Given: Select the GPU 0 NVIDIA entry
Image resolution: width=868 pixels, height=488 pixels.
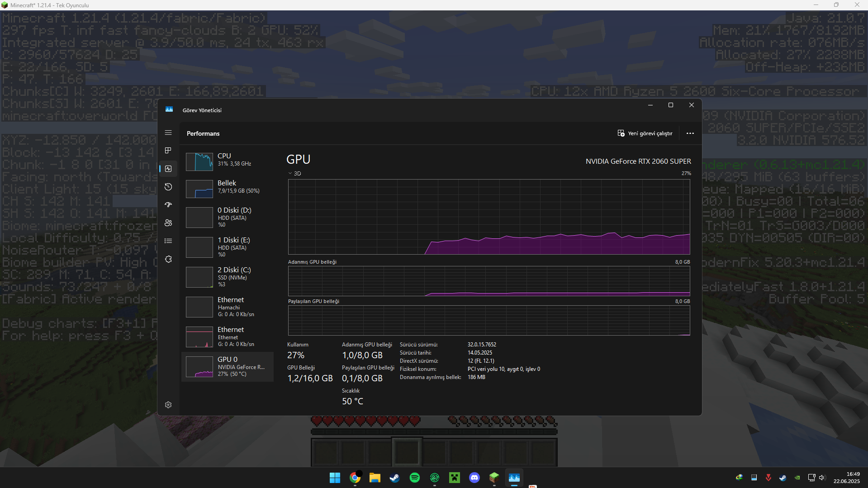Looking at the screenshot, I should click(x=228, y=367).
